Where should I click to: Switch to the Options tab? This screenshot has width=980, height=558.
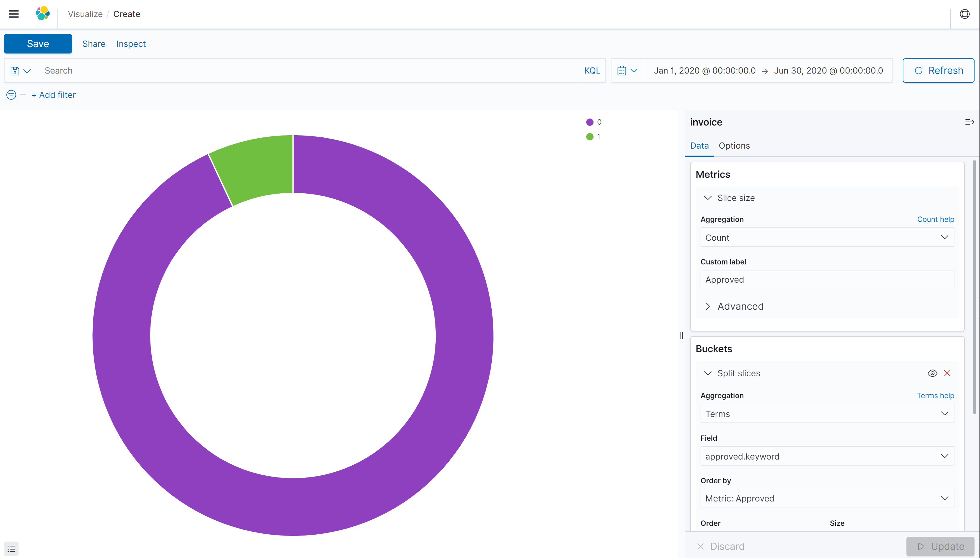coord(734,146)
